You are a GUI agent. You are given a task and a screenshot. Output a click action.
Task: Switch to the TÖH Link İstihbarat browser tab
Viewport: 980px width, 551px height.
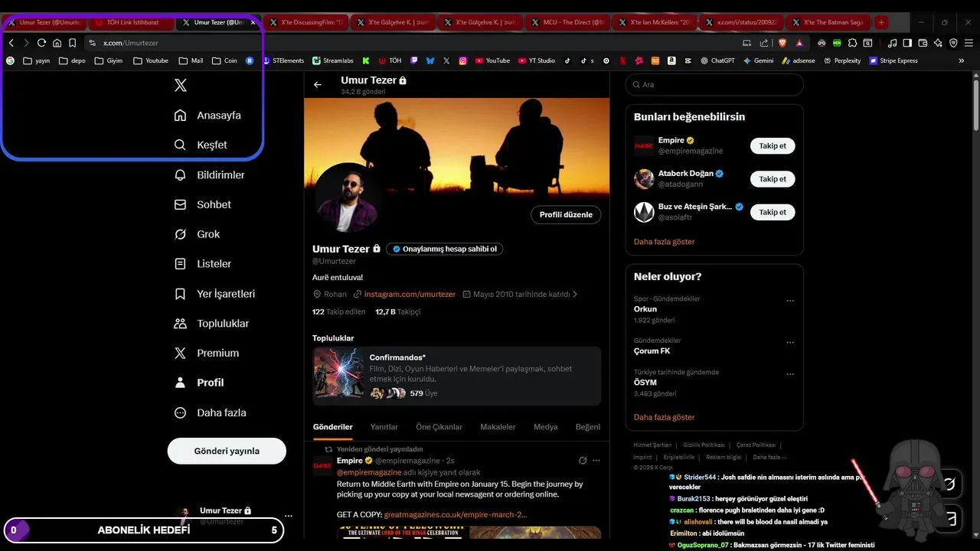[x=132, y=22]
